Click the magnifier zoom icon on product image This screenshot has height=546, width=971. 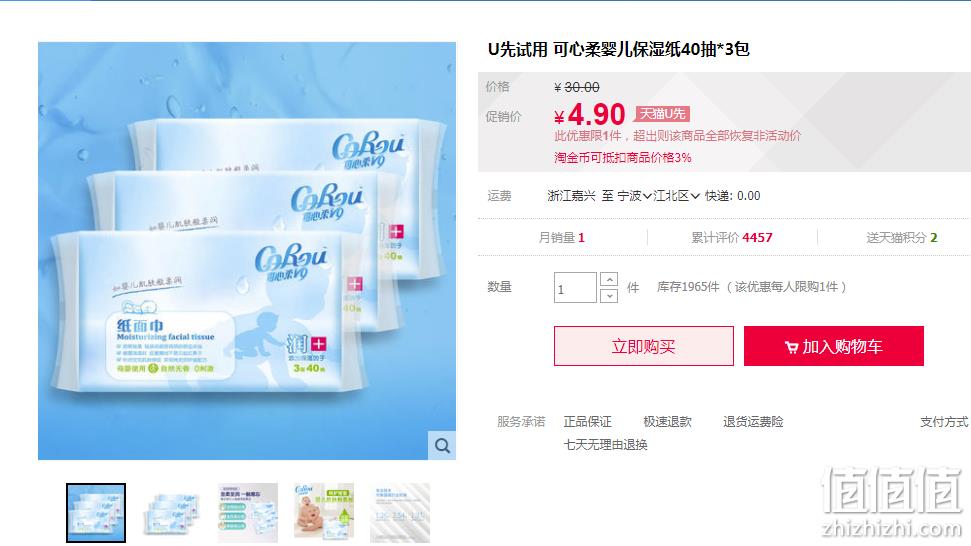pyautogui.click(x=442, y=446)
